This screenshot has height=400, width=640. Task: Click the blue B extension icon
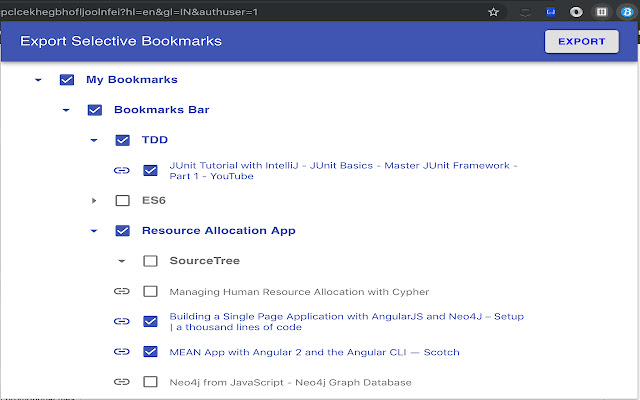tap(628, 12)
